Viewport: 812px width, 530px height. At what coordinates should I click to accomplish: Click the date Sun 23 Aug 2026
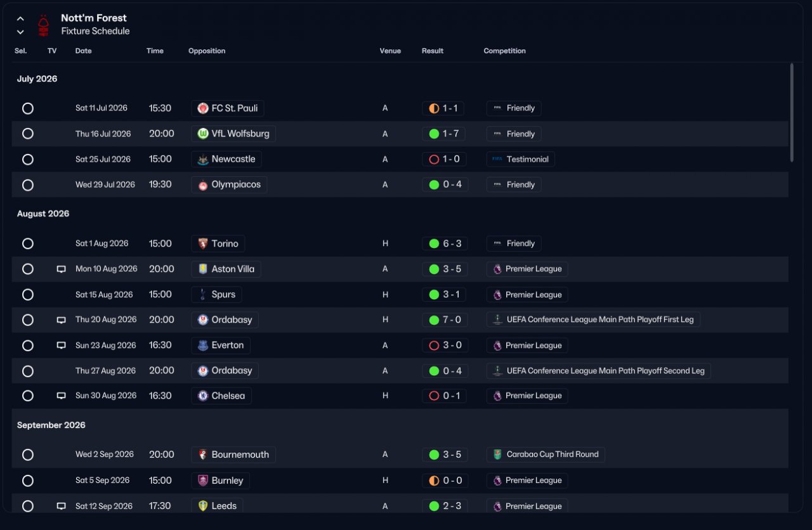106,346
